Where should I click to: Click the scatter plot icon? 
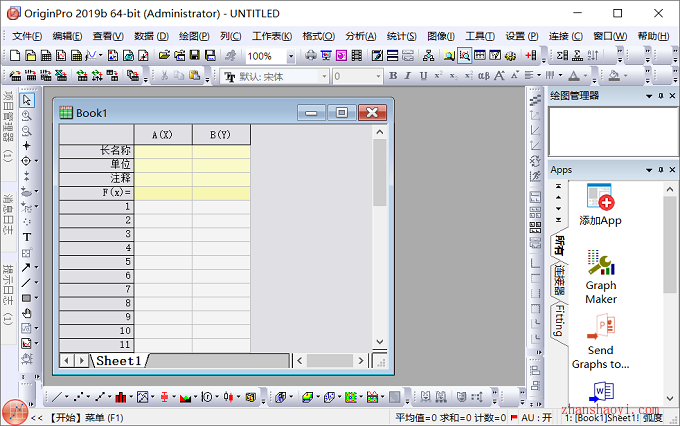point(78,397)
